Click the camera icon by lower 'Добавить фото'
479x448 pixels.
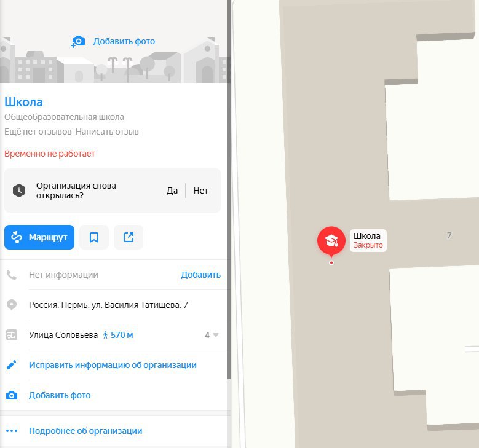12,395
